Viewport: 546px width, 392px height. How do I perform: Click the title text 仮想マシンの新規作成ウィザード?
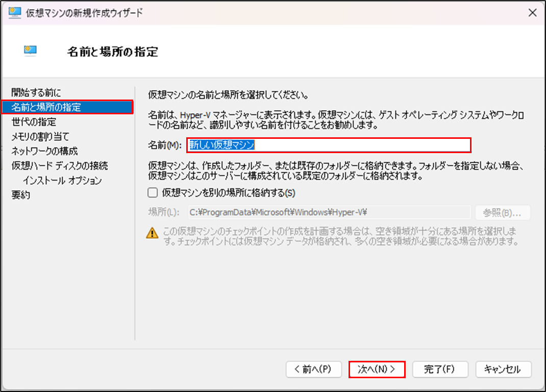coord(84,13)
